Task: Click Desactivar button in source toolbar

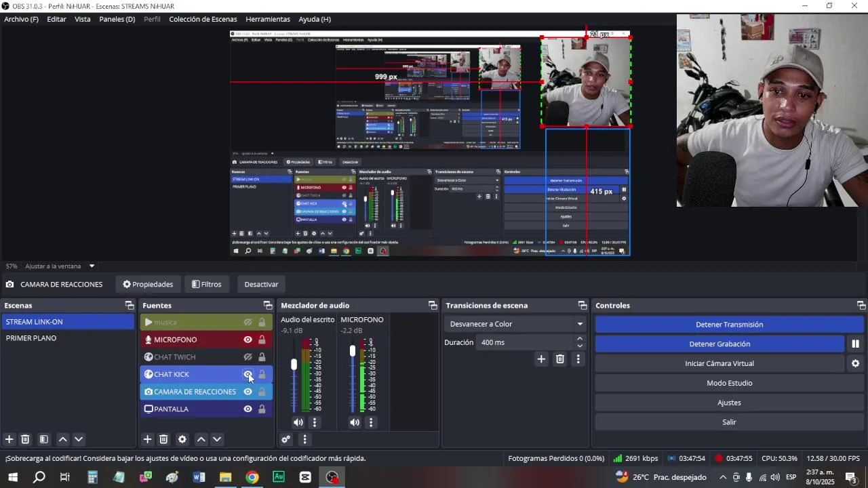Action: (261, 284)
